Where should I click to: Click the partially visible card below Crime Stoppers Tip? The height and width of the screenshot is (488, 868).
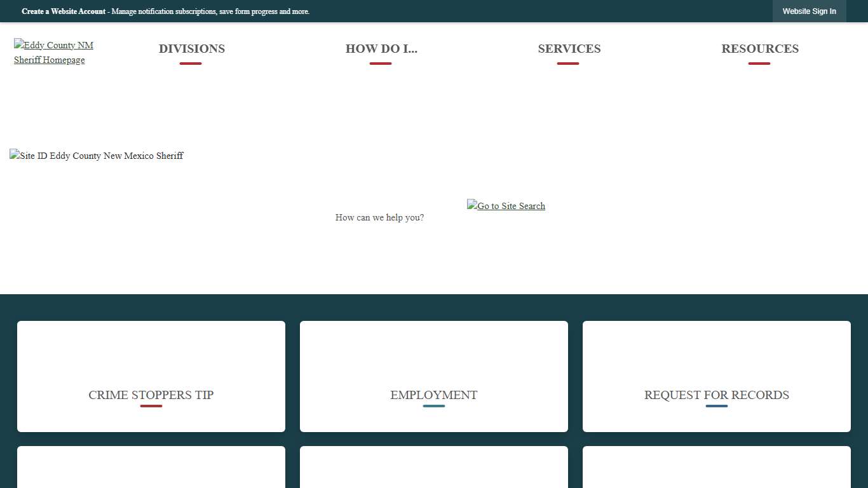coord(151,468)
